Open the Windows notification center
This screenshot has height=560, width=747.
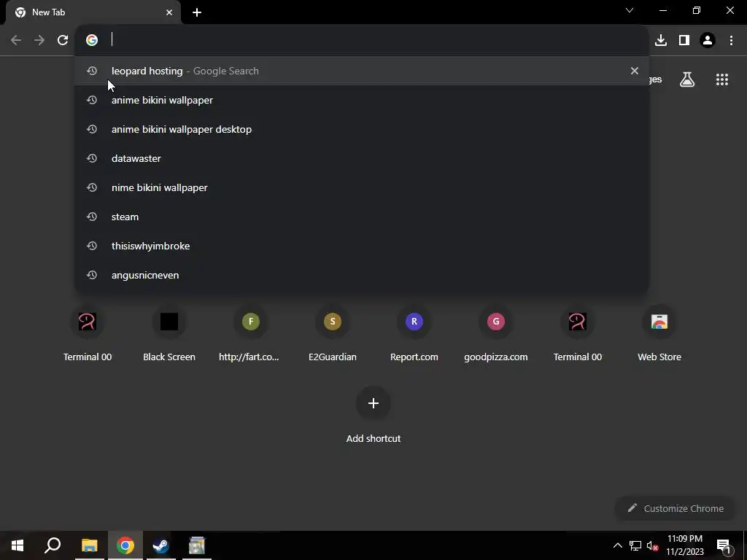724,545
